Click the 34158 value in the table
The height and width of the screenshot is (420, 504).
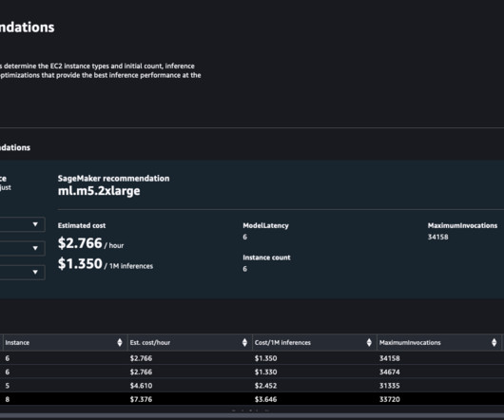[390, 358]
